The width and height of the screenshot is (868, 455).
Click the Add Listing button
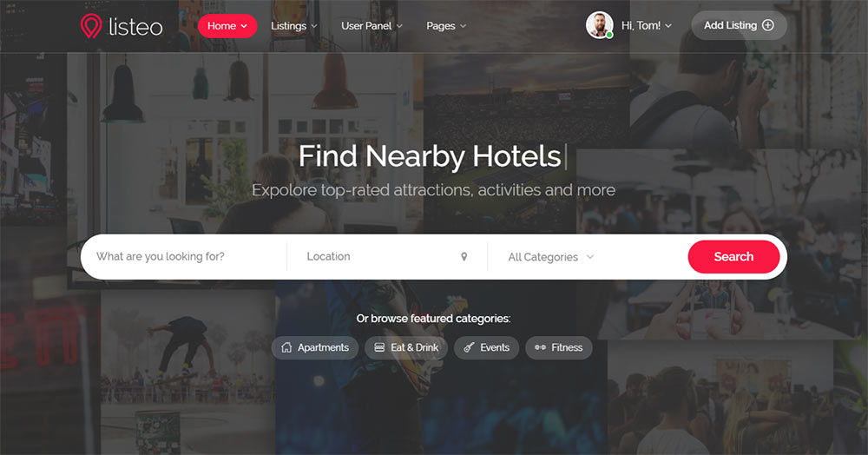coord(739,25)
